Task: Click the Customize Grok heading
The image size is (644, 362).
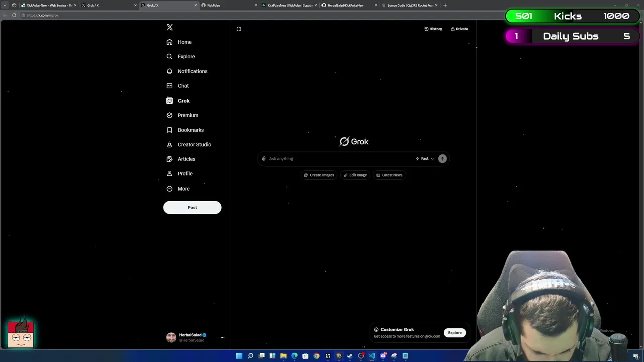Action: tap(397, 330)
